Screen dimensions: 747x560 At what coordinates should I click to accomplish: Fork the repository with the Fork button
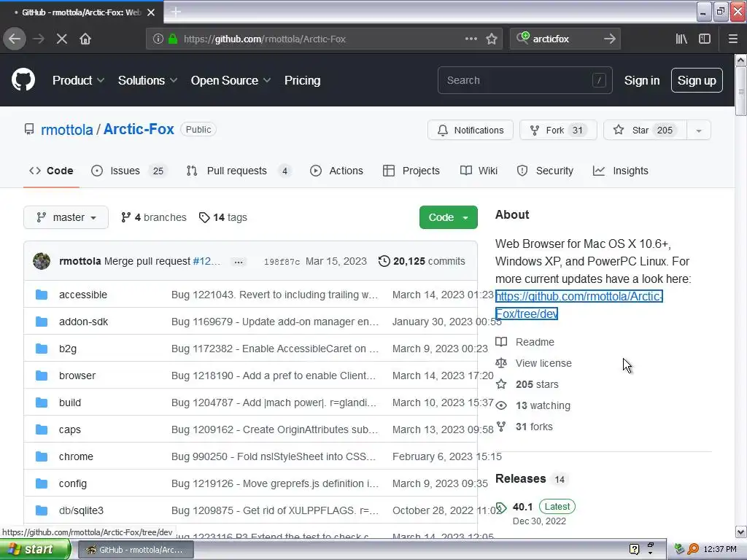click(558, 131)
